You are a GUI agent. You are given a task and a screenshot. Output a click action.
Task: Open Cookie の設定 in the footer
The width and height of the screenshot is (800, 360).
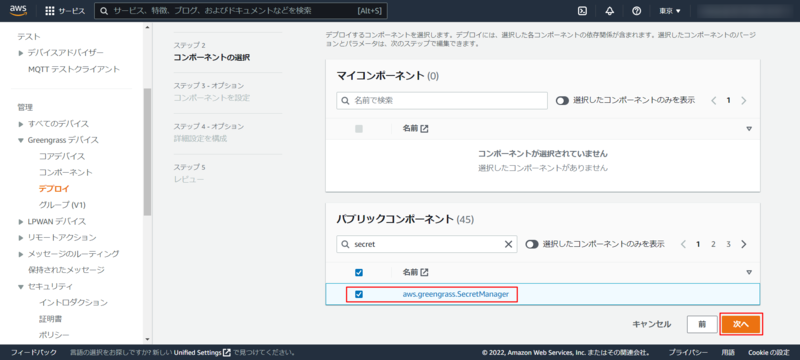coord(769,352)
